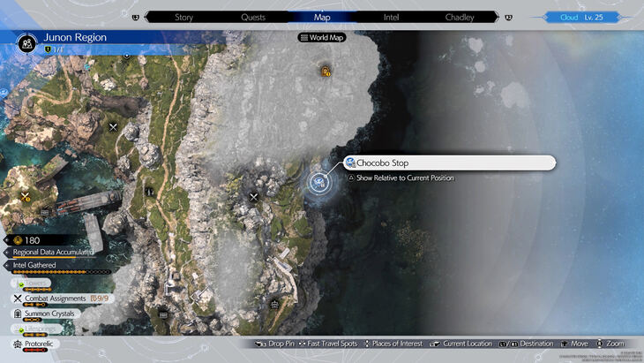Open the Intel tab
Image resolution: width=644 pixels, height=363 pixels.
click(391, 17)
